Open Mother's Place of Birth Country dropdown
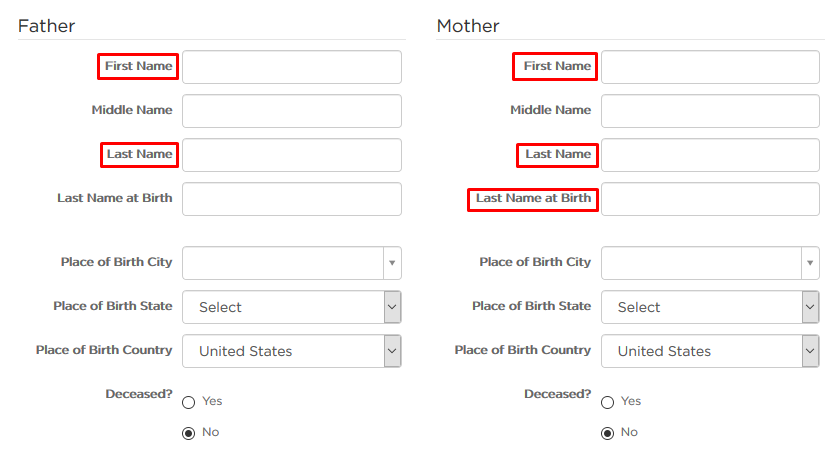The width and height of the screenshot is (837, 454). click(x=710, y=351)
